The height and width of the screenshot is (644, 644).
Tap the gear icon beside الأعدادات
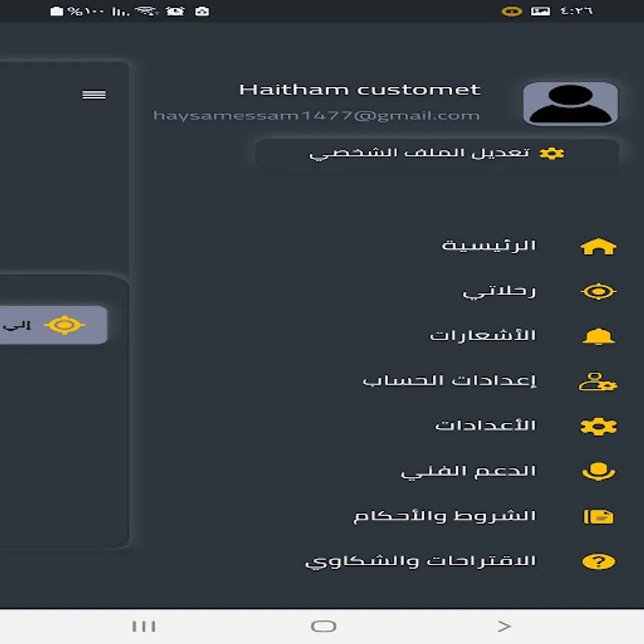598,426
